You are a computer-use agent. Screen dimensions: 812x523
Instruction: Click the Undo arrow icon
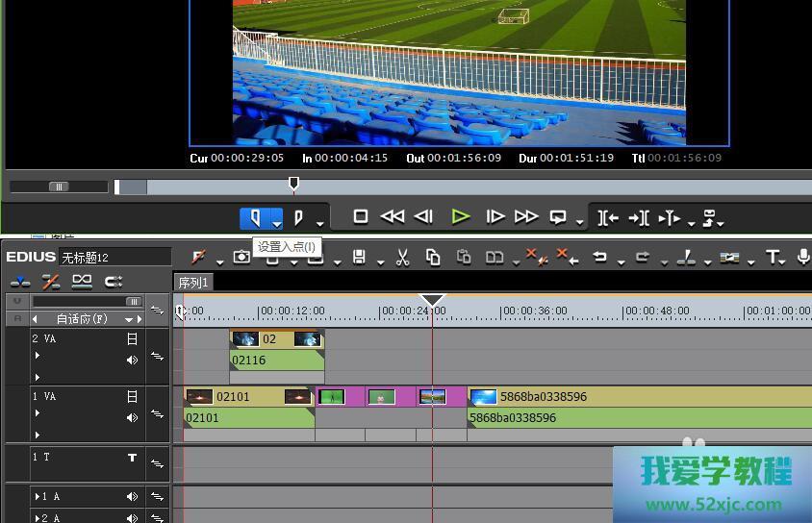click(599, 258)
